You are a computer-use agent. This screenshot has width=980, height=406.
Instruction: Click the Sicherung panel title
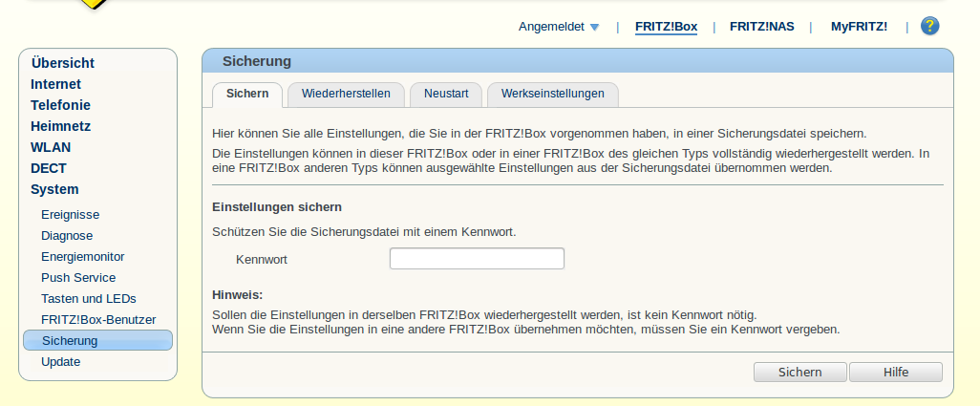click(x=257, y=61)
